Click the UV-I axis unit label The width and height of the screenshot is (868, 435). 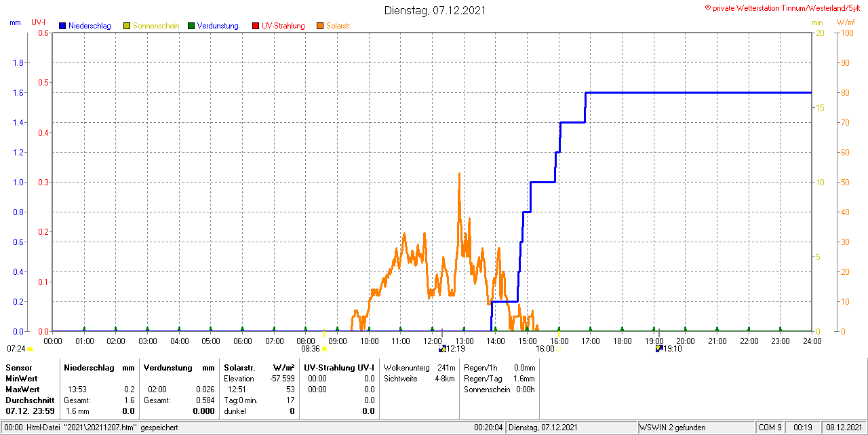(x=39, y=22)
